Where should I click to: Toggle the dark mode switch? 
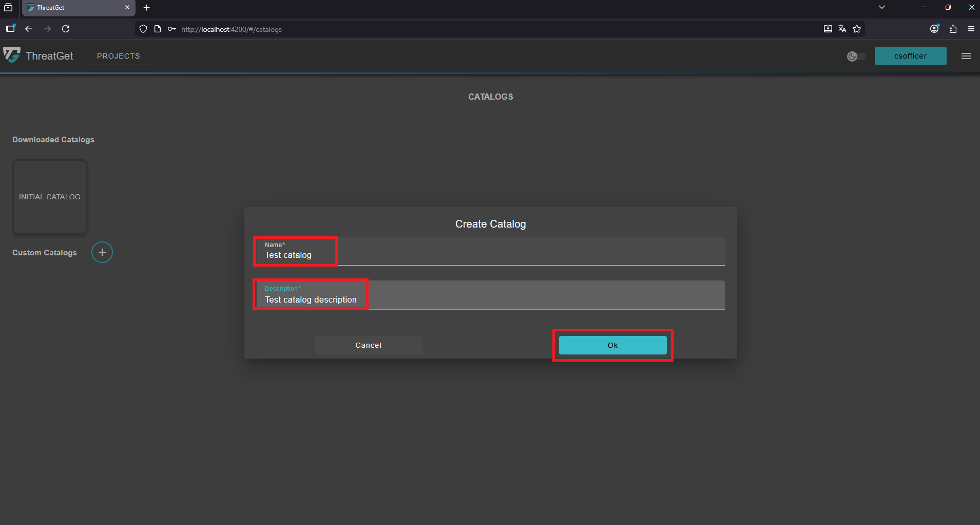point(856,57)
